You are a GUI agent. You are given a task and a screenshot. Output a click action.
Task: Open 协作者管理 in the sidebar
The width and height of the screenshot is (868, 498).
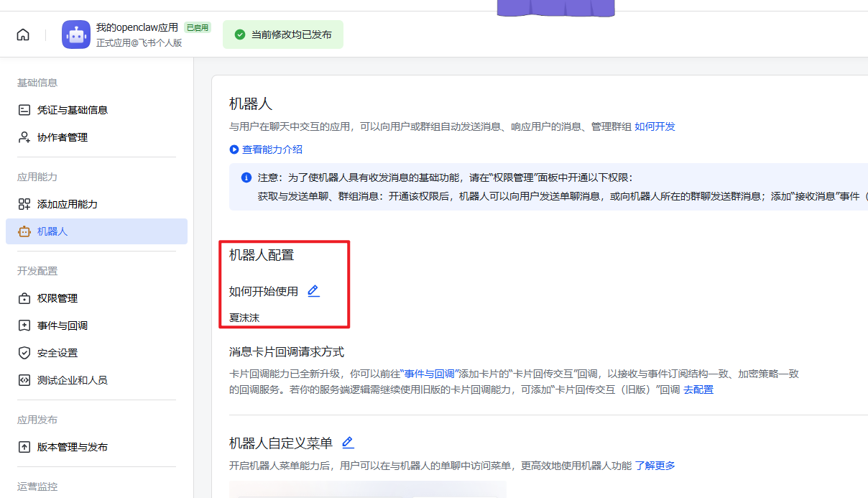click(x=63, y=137)
